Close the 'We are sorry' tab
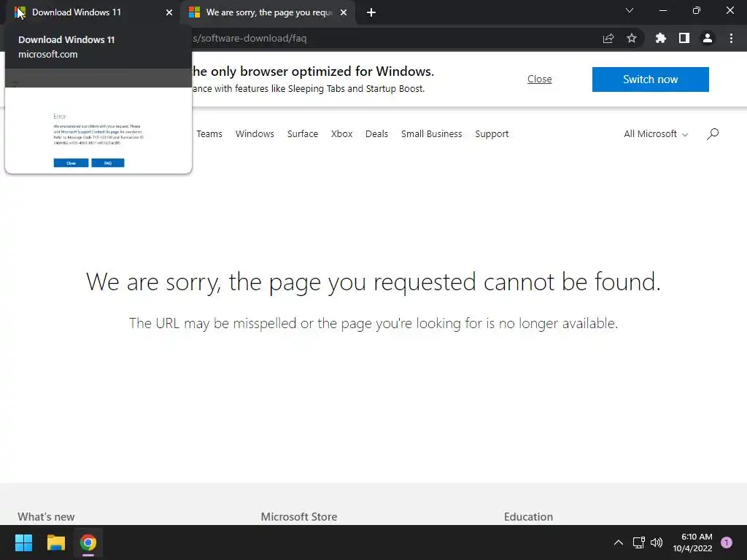Screen dimensions: 747x560 pos(344,12)
